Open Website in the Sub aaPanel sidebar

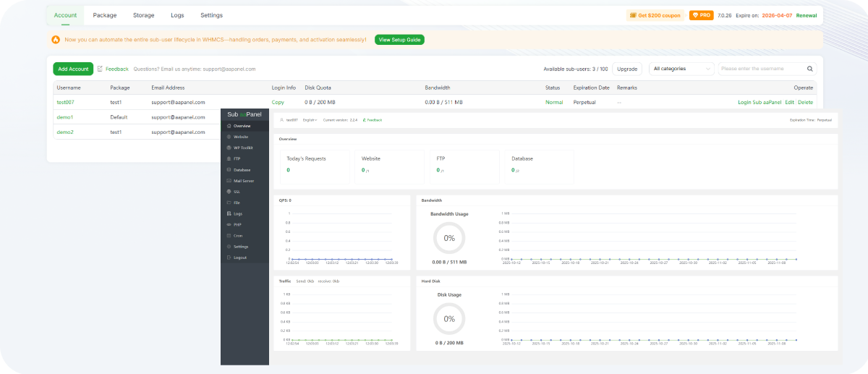click(241, 137)
